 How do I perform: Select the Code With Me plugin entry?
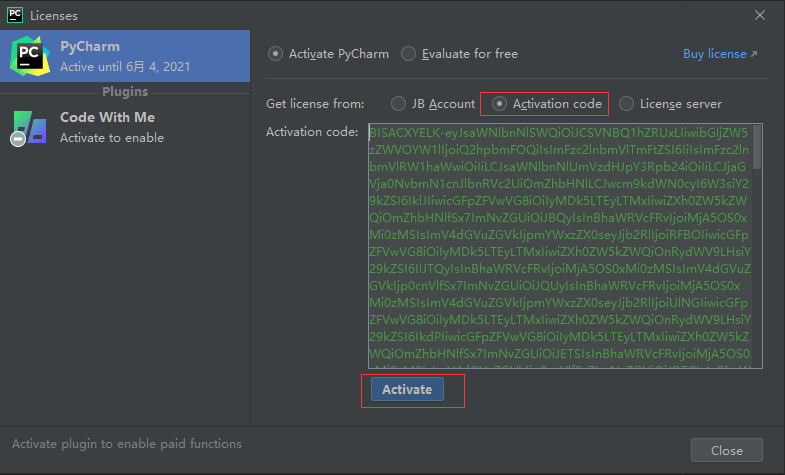click(x=125, y=128)
